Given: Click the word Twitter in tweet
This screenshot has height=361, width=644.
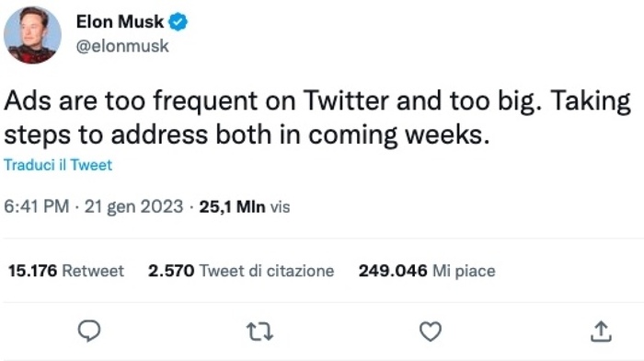Looking at the screenshot, I should (346, 100).
